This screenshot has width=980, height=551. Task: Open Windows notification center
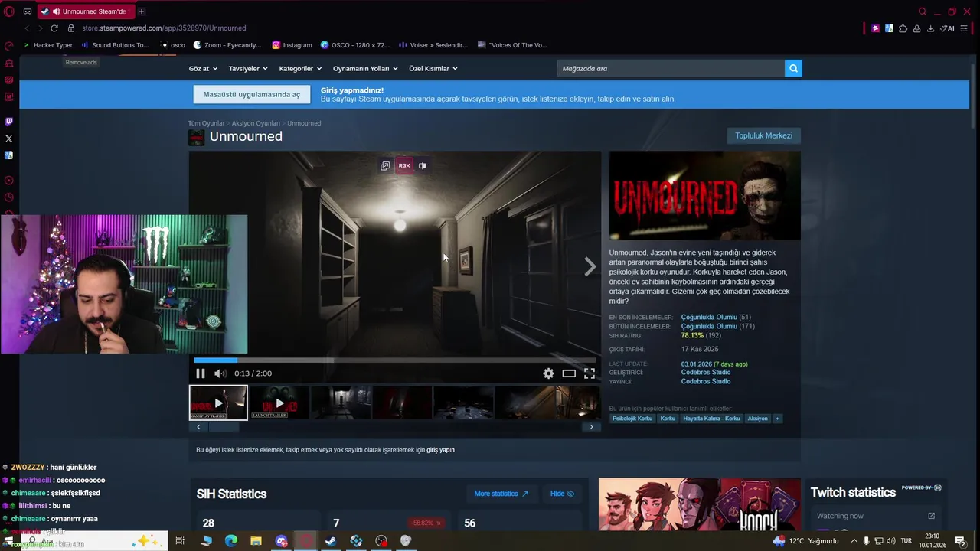click(x=961, y=541)
